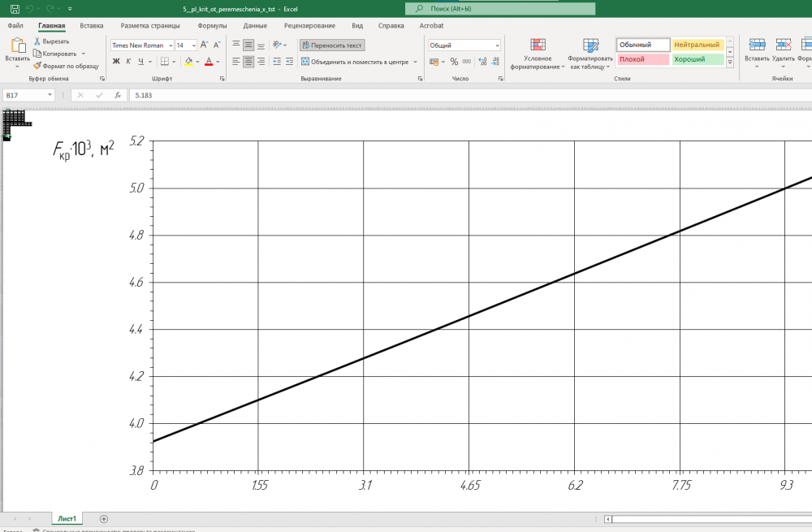Toggle italic (К) formatting
The width and height of the screenshot is (812, 532).
tap(128, 62)
